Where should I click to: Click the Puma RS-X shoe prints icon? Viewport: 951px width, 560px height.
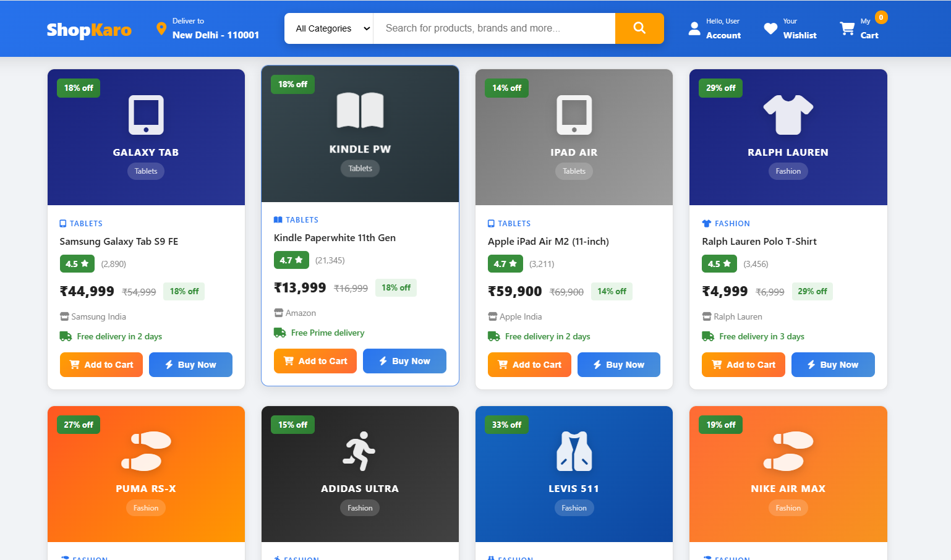click(146, 451)
